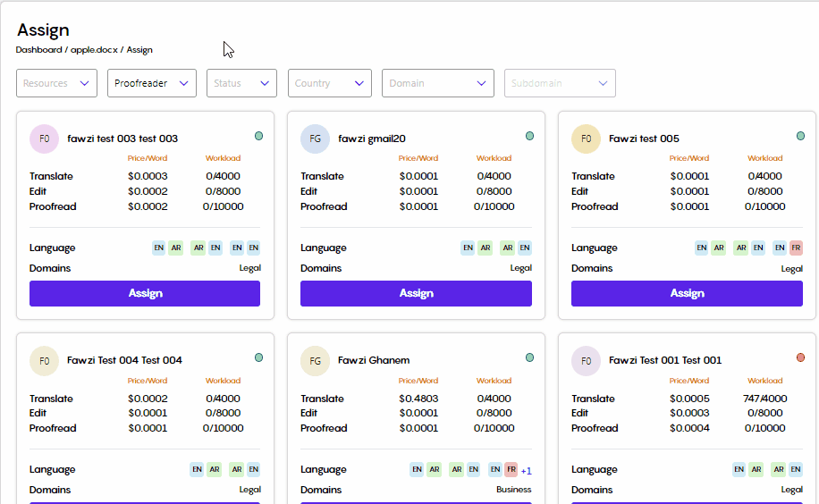Click green status dot of fawzi gmail20
The height and width of the screenshot is (504, 819).
(x=529, y=137)
